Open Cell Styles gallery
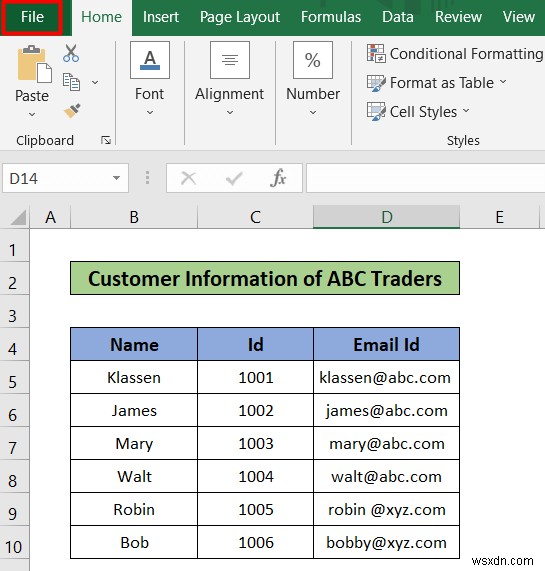The image size is (545, 571). 423,112
